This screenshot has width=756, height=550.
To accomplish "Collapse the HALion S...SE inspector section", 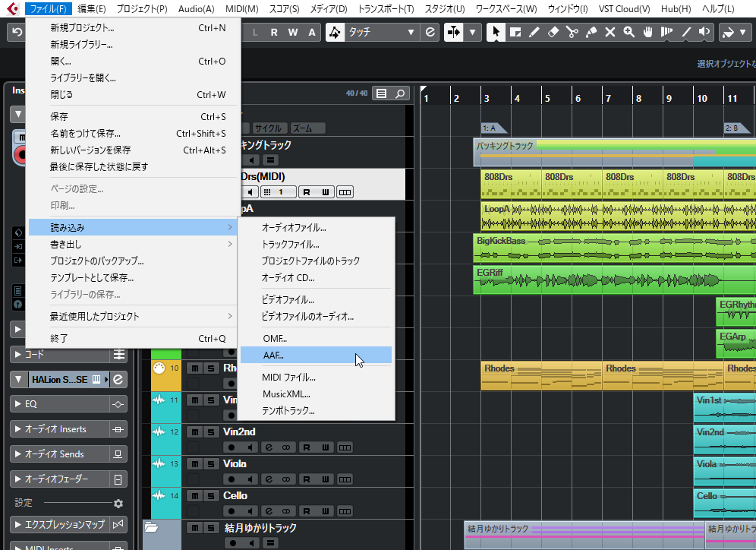I will [x=18, y=380].
